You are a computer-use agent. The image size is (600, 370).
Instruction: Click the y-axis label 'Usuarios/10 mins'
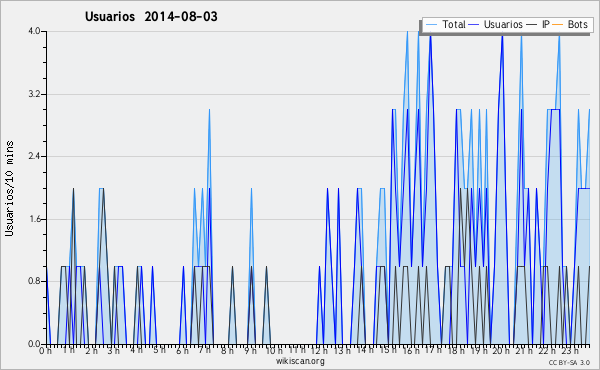[10, 188]
